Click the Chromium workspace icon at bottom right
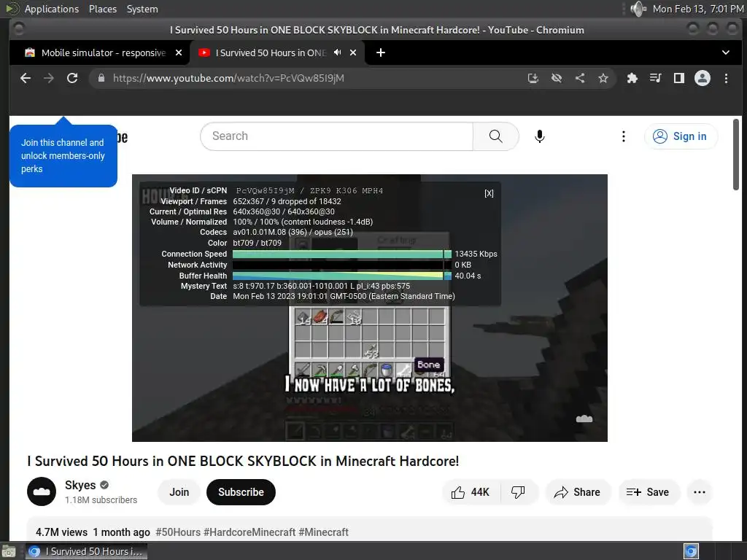This screenshot has width=747, height=560. 691,551
